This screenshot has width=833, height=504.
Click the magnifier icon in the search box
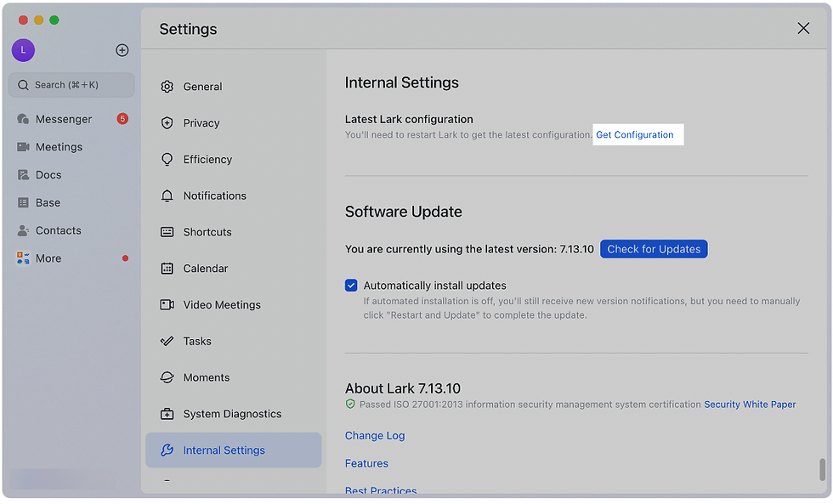coord(23,85)
